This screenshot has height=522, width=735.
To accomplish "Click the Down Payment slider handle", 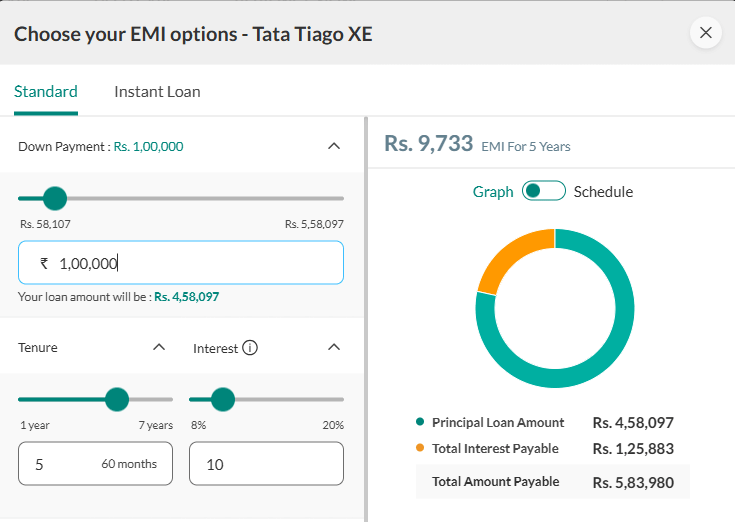I will pos(55,198).
